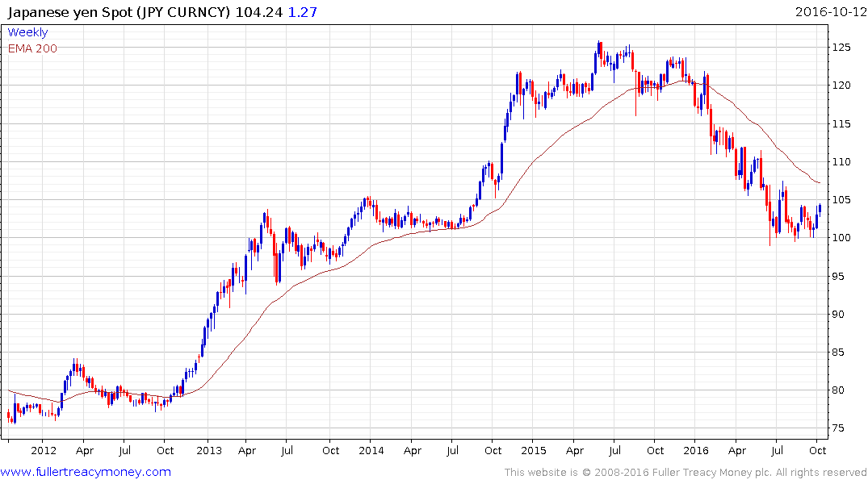Click the 2013 year axis label
This screenshot has height=484, width=868.
208,450
